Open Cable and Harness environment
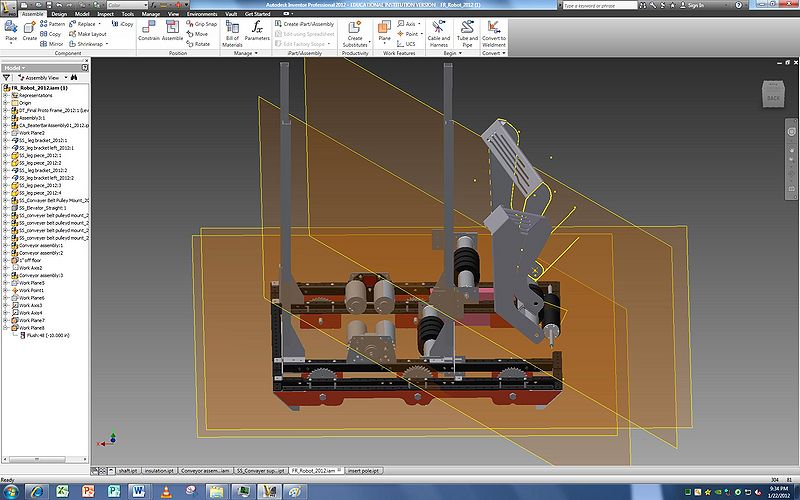 pos(439,34)
